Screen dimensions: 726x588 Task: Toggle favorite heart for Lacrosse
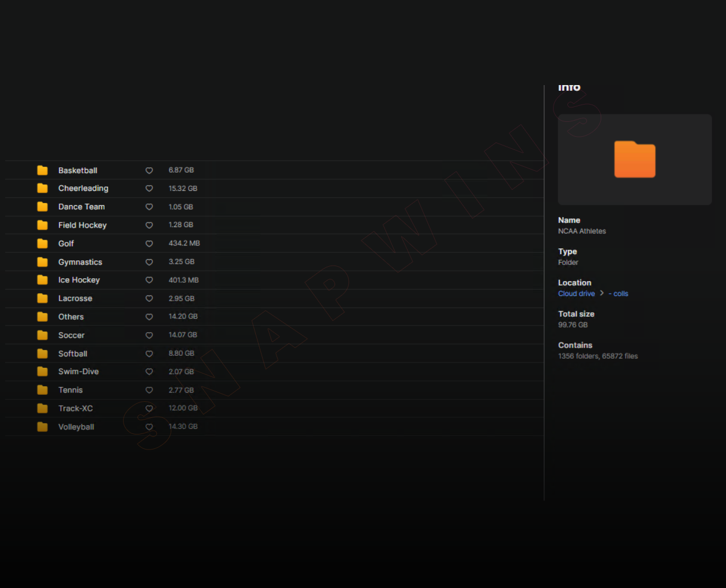(149, 299)
